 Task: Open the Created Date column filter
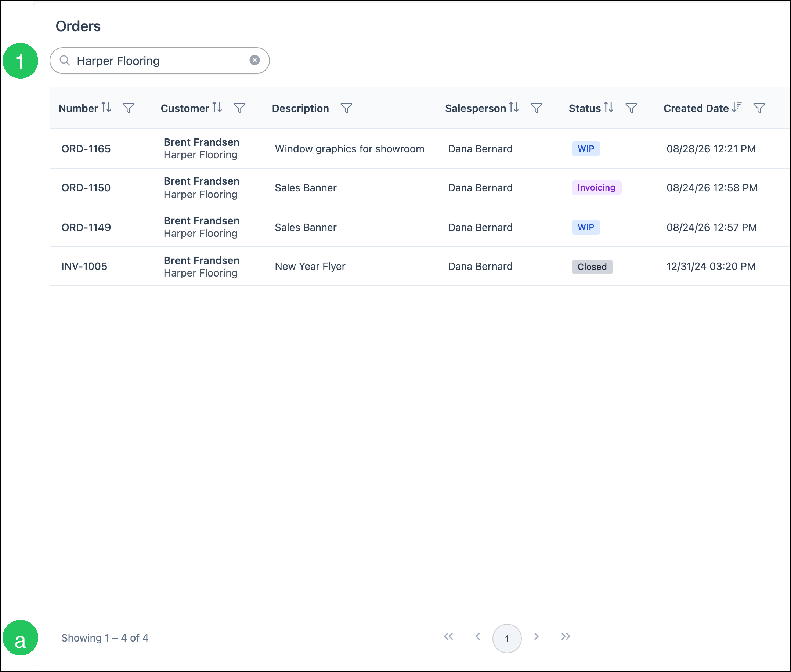(x=759, y=108)
